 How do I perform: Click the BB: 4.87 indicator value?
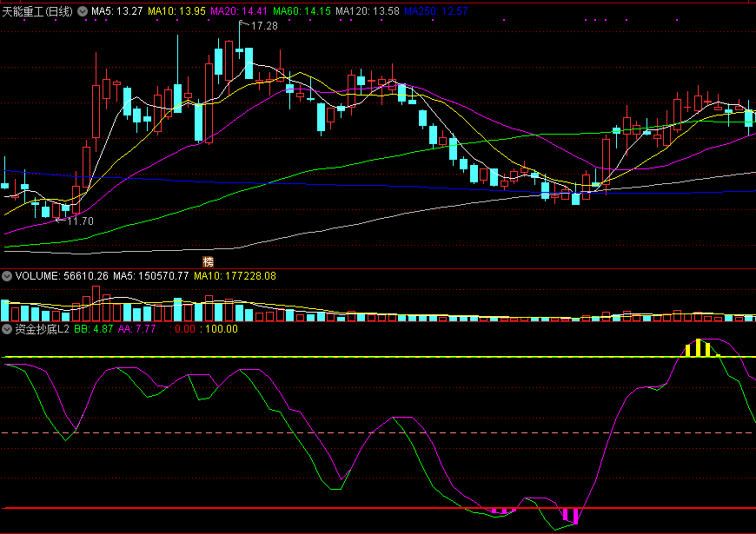coord(94,329)
